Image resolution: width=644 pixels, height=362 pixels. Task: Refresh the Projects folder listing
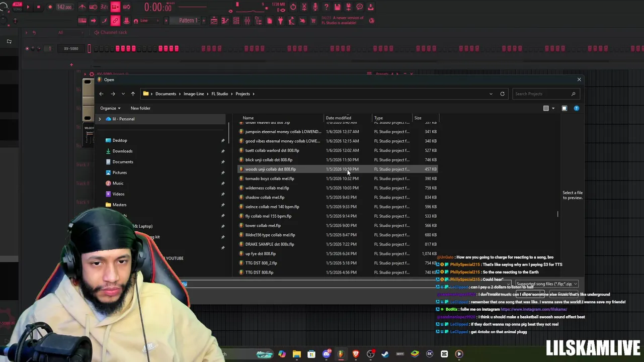[502, 94]
